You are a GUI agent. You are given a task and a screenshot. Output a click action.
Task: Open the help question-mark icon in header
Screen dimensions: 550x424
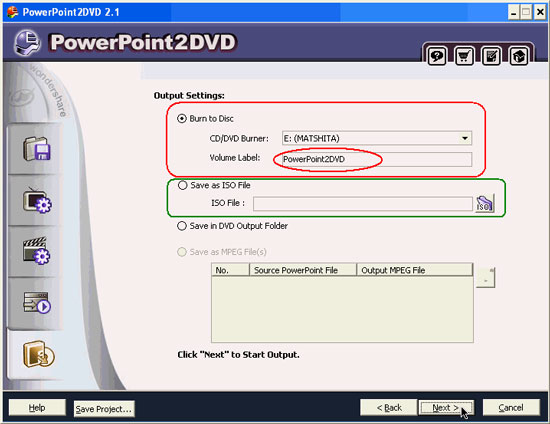pos(437,56)
